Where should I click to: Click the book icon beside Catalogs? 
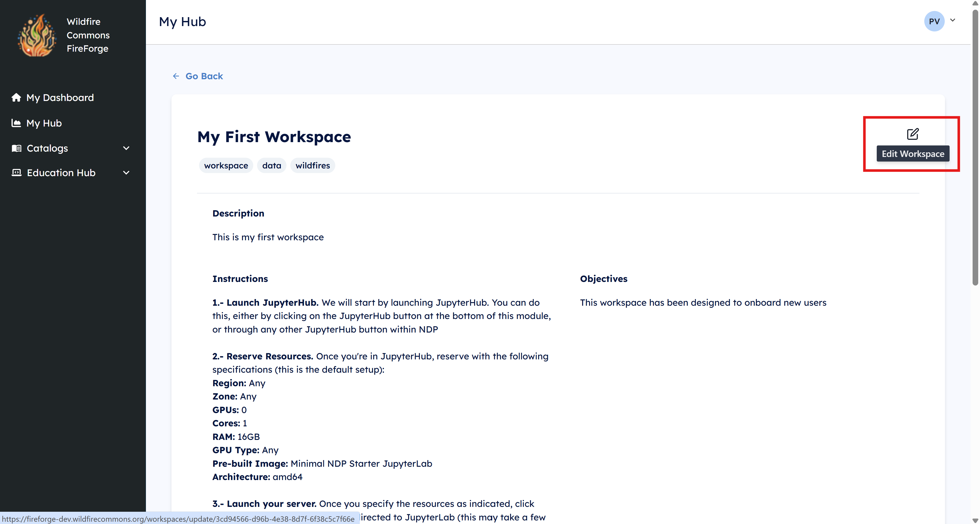[16, 148]
